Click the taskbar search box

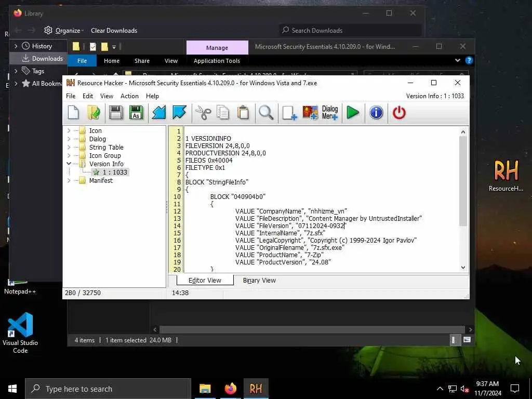108,389
